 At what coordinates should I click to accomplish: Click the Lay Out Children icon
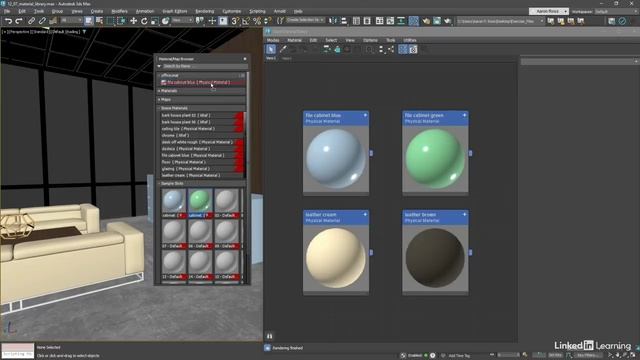(391, 49)
